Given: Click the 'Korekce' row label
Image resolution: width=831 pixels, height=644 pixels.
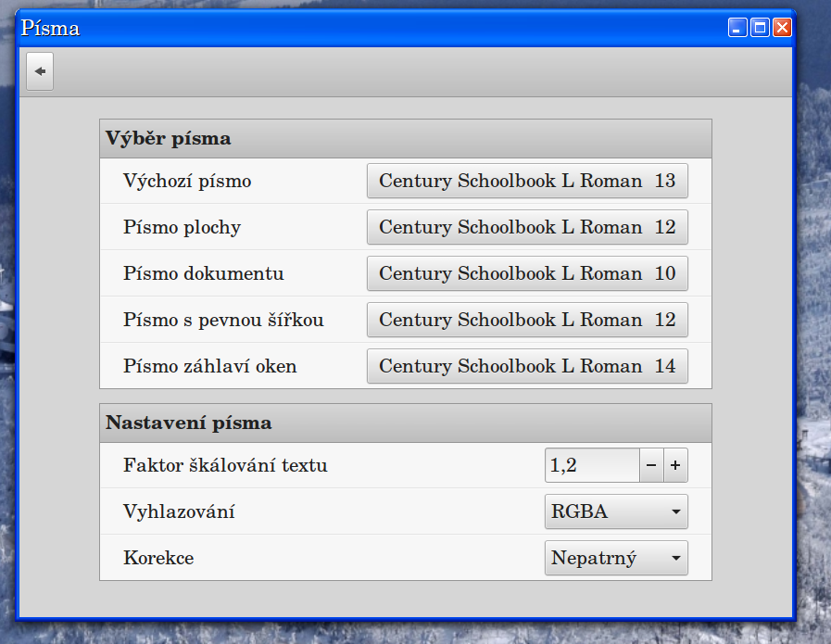Looking at the screenshot, I should [x=158, y=558].
